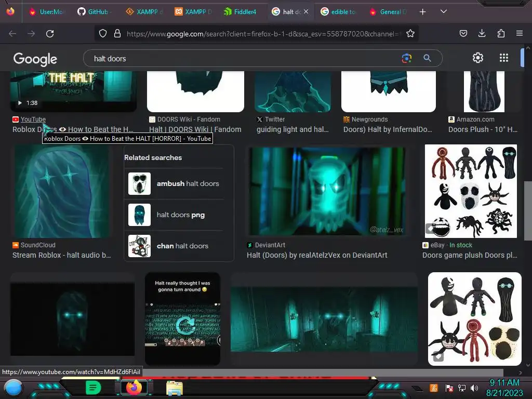Image resolution: width=532 pixels, height=399 pixels.
Task: Switch to the first XAMPP tab
Action: coord(144,12)
